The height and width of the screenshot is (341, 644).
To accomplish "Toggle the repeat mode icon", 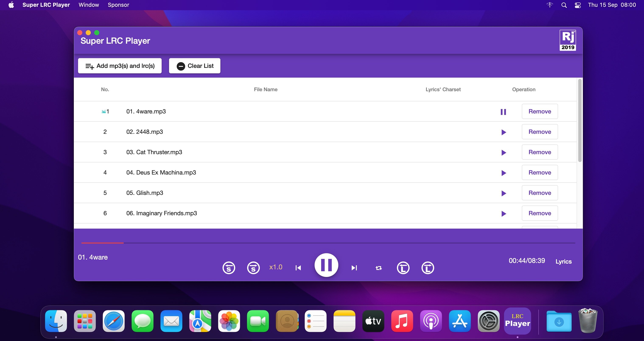I will pyautogui.click(x=378, y=268).
